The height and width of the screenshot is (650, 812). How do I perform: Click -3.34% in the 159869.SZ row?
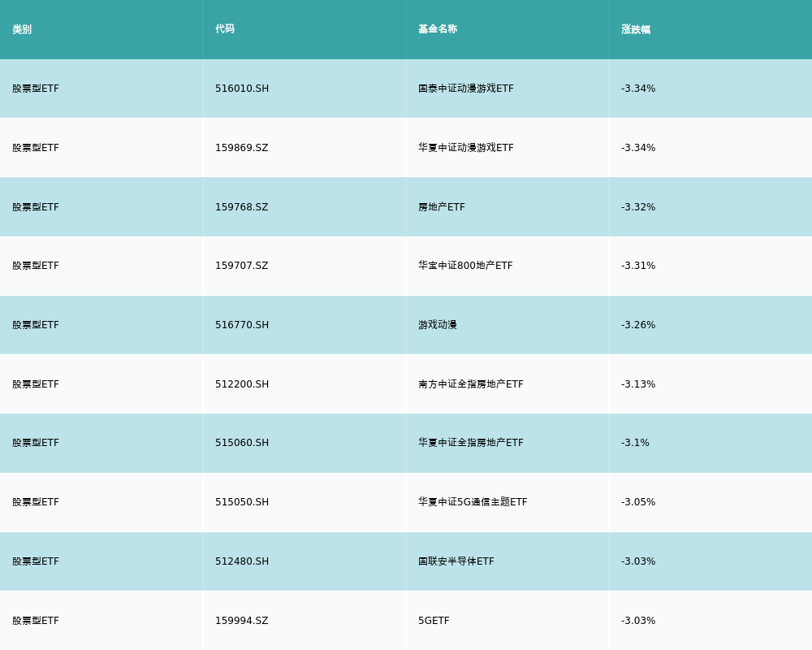638,148
